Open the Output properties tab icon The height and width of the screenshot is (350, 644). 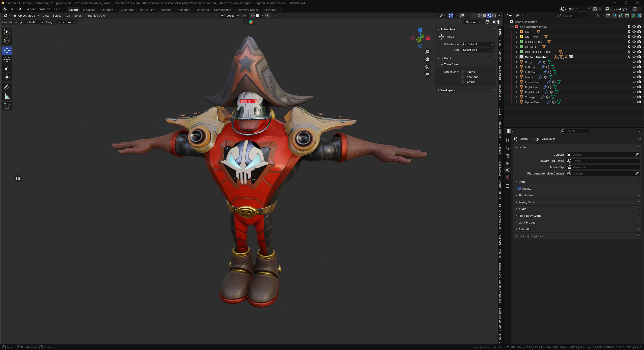[x=508, y=156]
